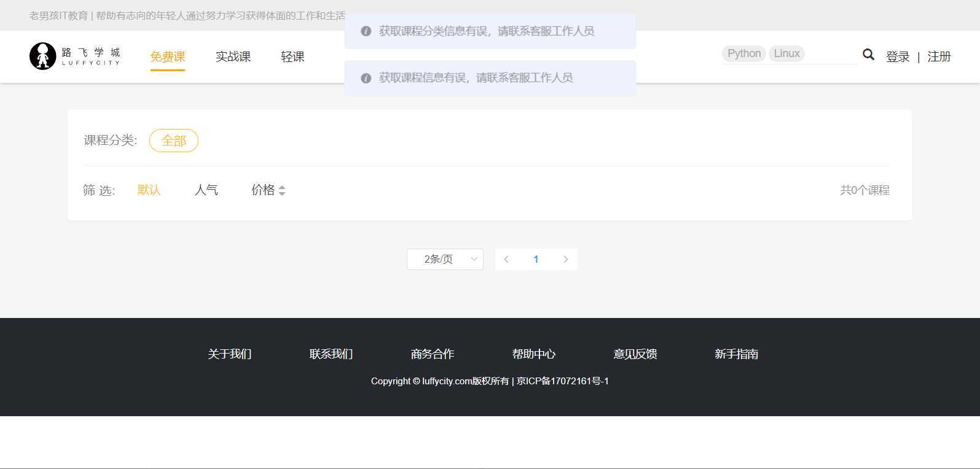The image size is (980, 469).
Task: Click the 登录 link
Action: [x=898, y=56]
